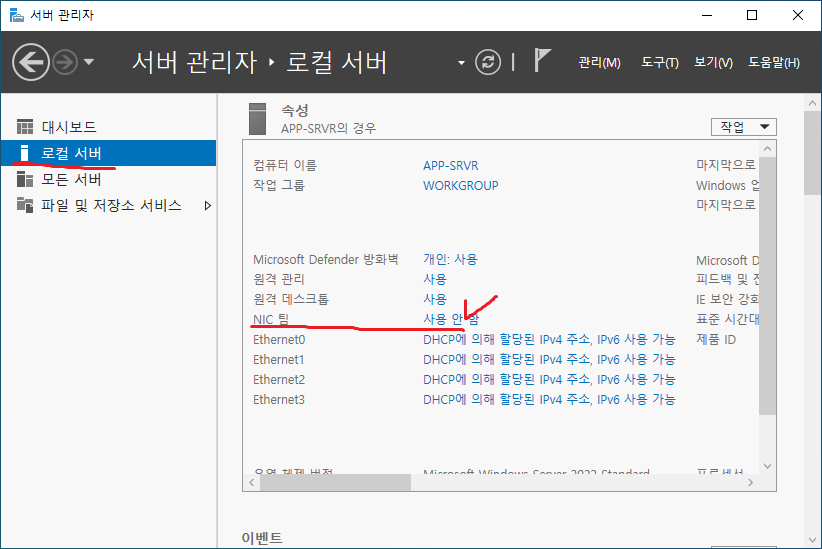
Task: Click the 원격 관리 사용 link
Action: 435,279
